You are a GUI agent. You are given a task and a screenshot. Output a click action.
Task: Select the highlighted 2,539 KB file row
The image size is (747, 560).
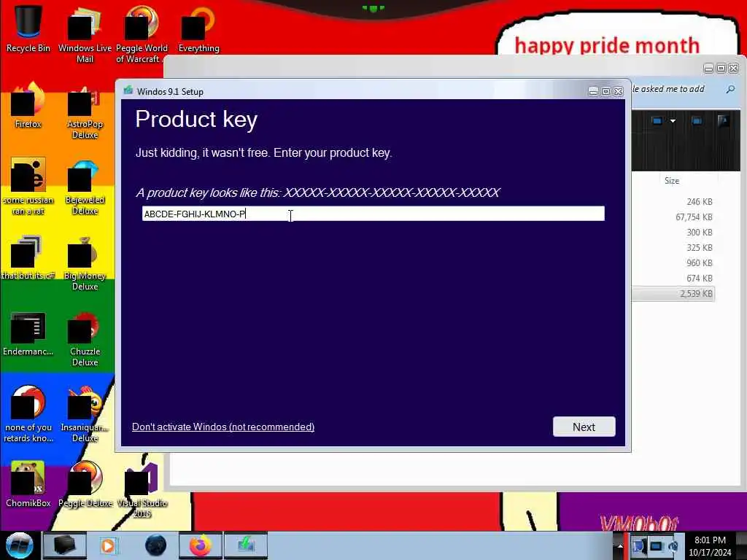[x=673, y=293]
